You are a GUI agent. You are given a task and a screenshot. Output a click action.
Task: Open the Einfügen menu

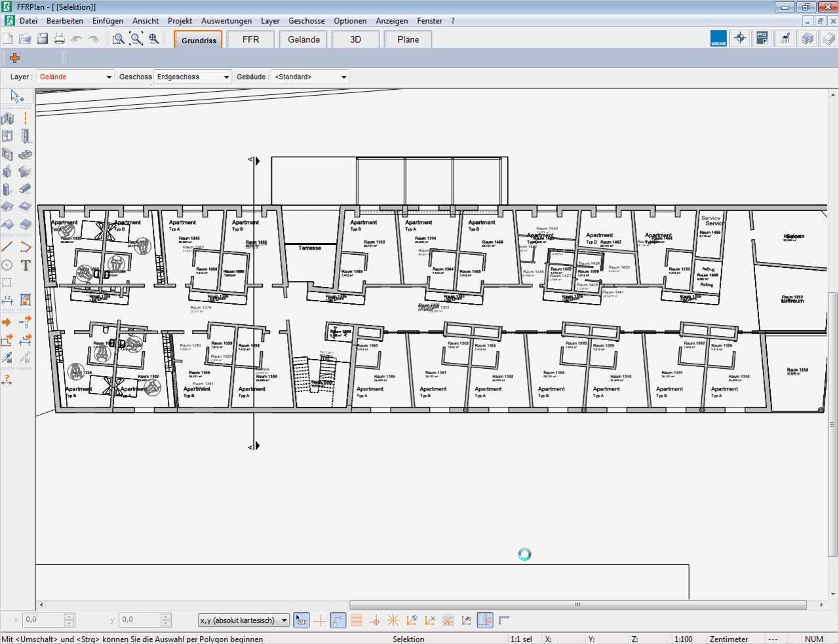coord(107,21)
